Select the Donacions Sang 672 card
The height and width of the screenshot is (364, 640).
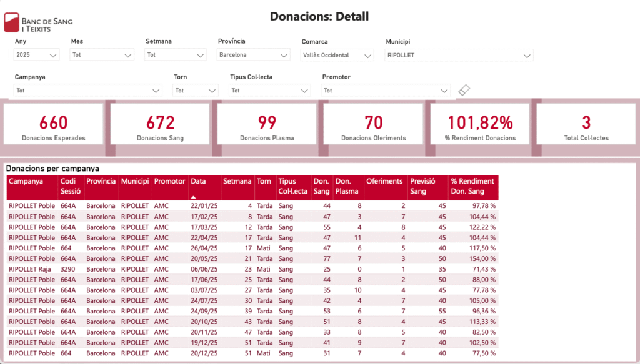[160, 127]
